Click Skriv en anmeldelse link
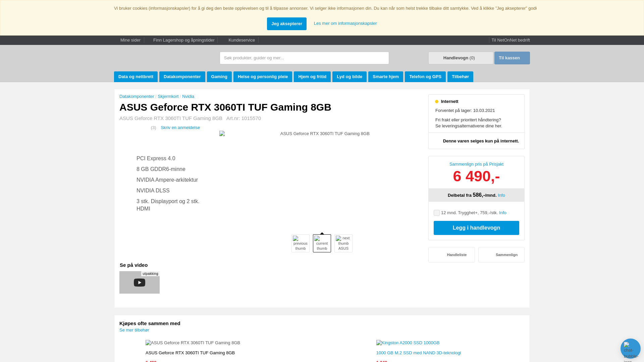 pyautogui.click(x=180, y=128)
